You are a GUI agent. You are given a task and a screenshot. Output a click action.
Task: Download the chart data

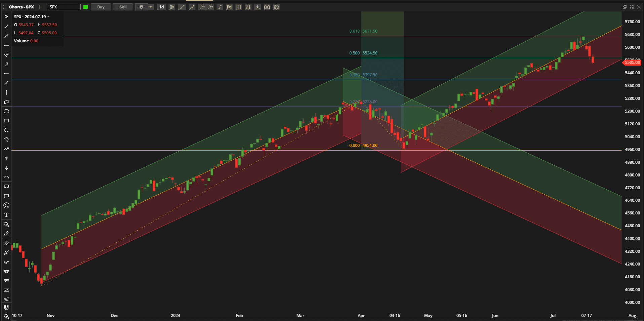point(258,7)
